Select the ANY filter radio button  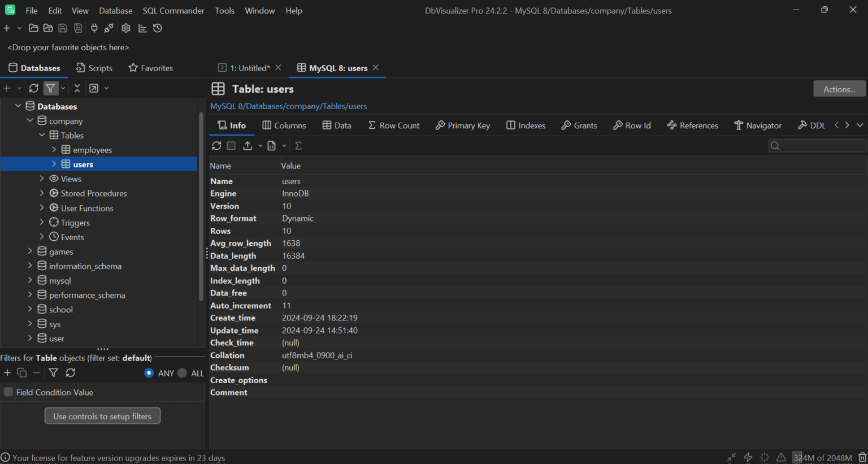coord(149,373)
